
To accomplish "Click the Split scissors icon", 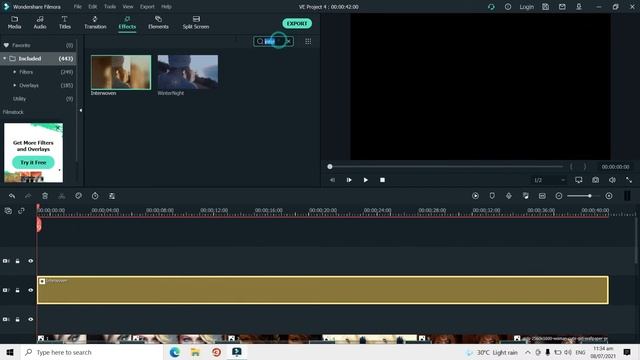I will coord(62,196).
